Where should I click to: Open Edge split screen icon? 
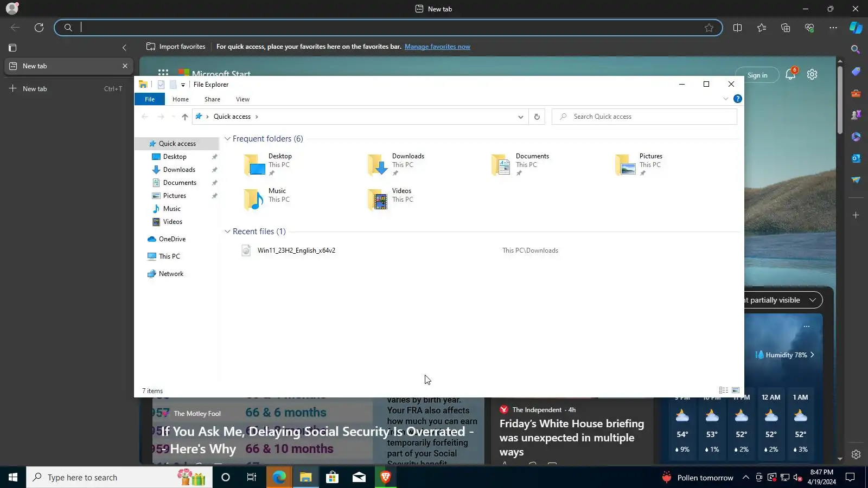(737, 28)
